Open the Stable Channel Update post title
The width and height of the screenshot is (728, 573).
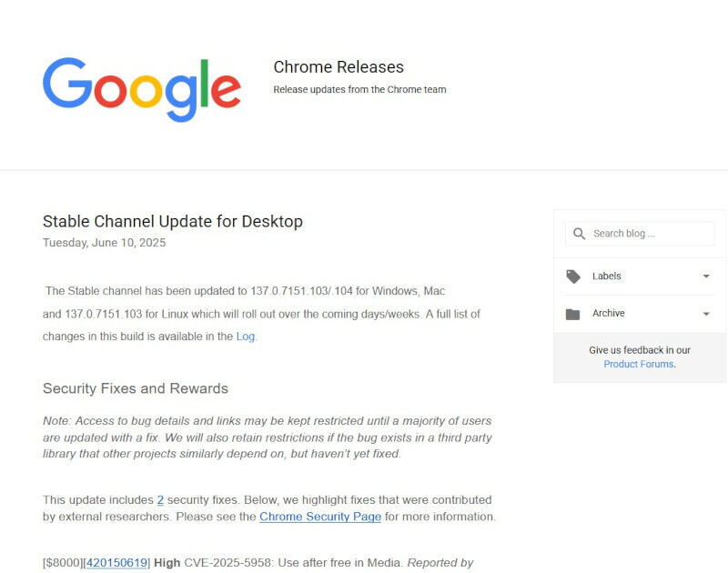coord(173,221)
